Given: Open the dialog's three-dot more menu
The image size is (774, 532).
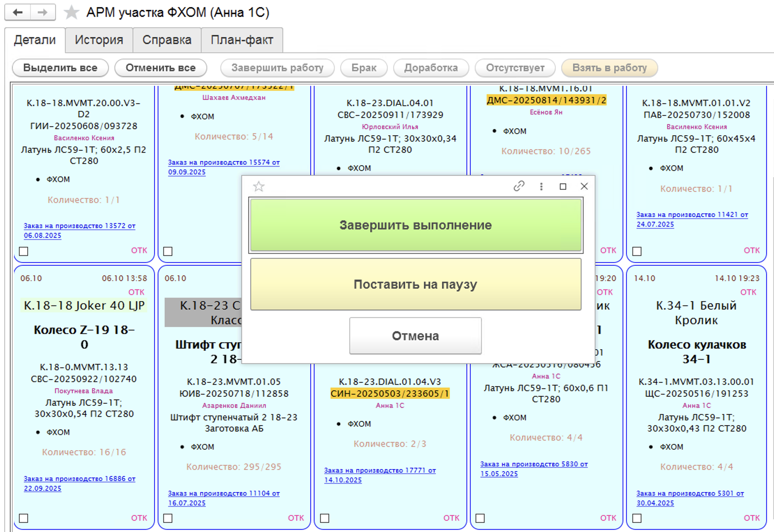Looking at the screenshot, I should pos(541,187).
